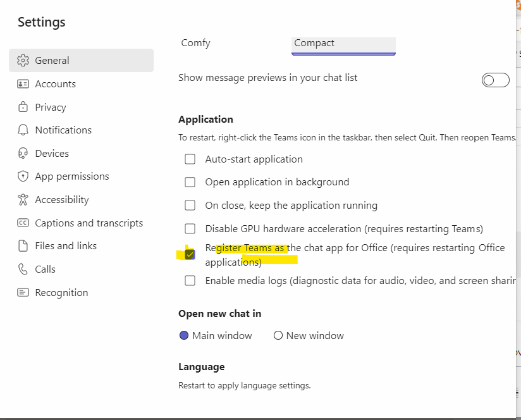
Task: Toggle Show message previews in chat list
Action: (x=495, y=80)
